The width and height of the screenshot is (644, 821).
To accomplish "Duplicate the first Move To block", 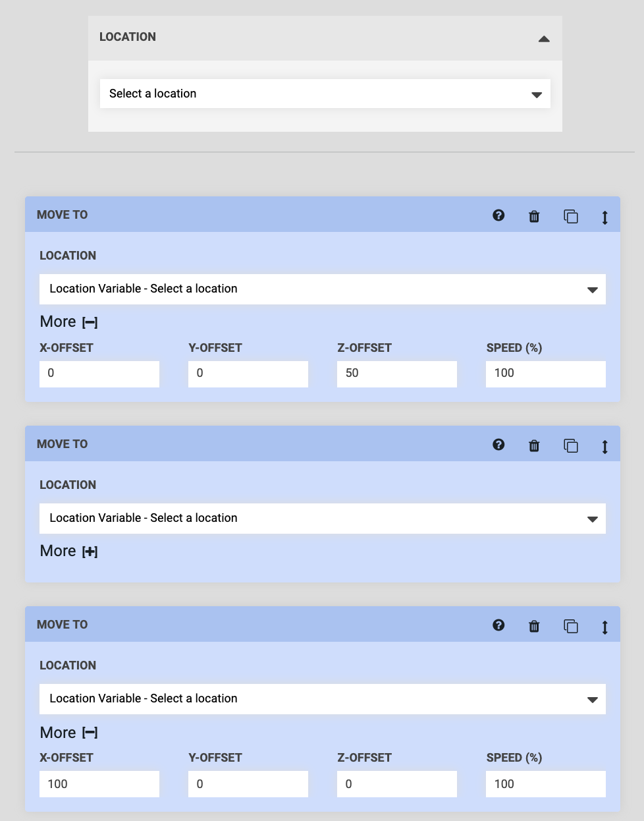I will (x=570, y=215).
